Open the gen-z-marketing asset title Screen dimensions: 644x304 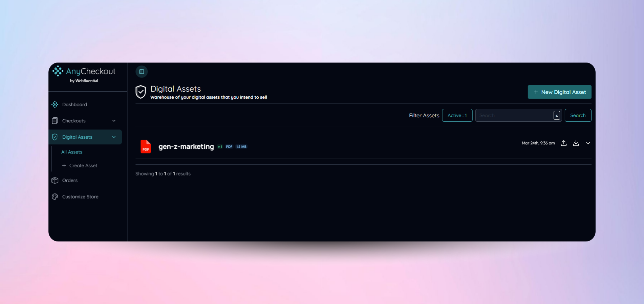[x=186, y=146]
